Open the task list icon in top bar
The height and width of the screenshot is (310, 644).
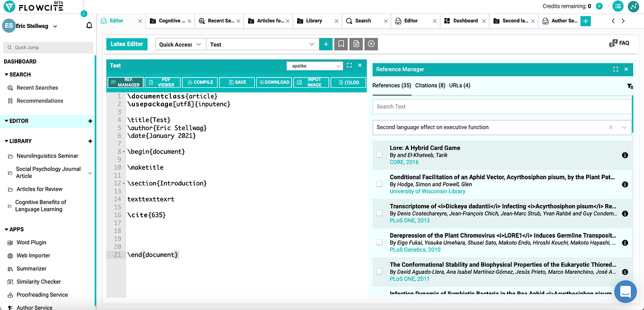tap(618, 6)
